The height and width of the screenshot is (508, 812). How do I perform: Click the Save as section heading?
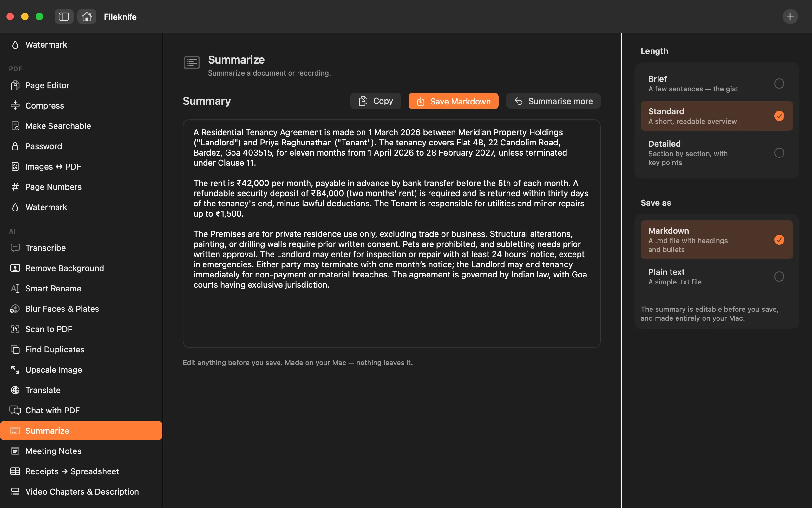(656, 203)
